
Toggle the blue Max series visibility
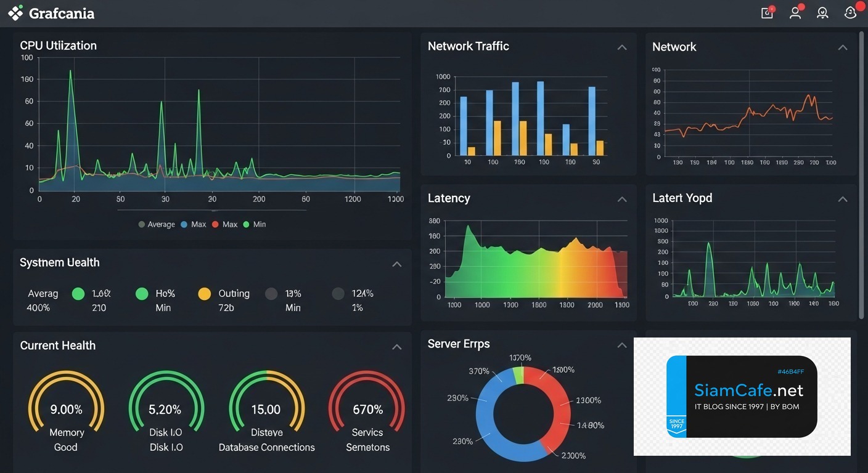click(x=195, y=224)
